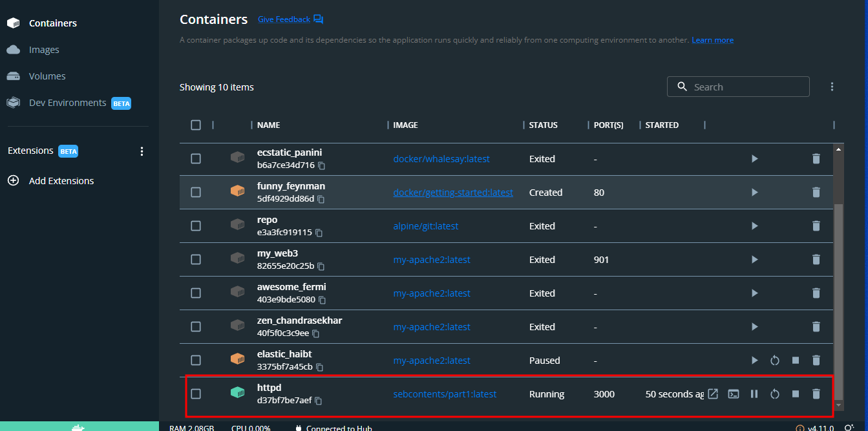Check the awesome_fermi row checkbox
The height and width of the screenshot is (431, 868).
point(196,293)
